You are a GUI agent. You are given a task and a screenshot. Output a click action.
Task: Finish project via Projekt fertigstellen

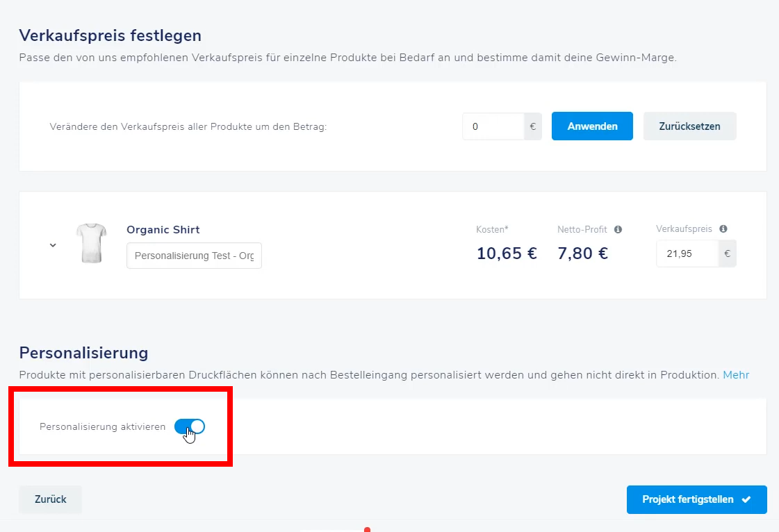pyautogui.click(x=696, y=500)
